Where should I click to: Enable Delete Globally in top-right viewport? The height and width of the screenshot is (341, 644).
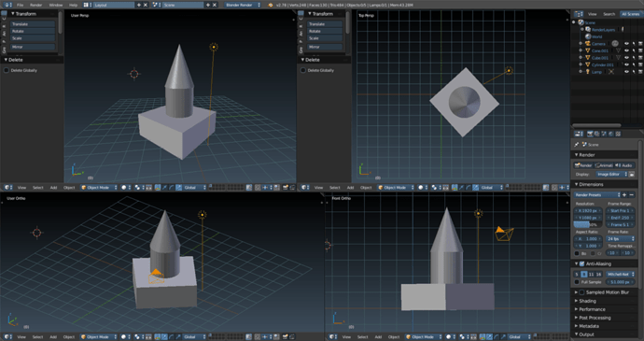[303, 70]
